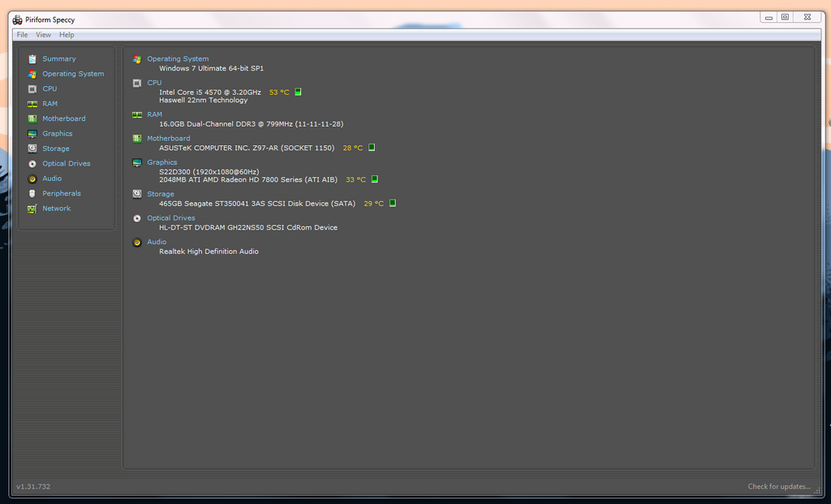This screenshot has width=831, height=504.
Task: Click the 465GB Seagate ST350041 disk text
Action: click(257, 204)
